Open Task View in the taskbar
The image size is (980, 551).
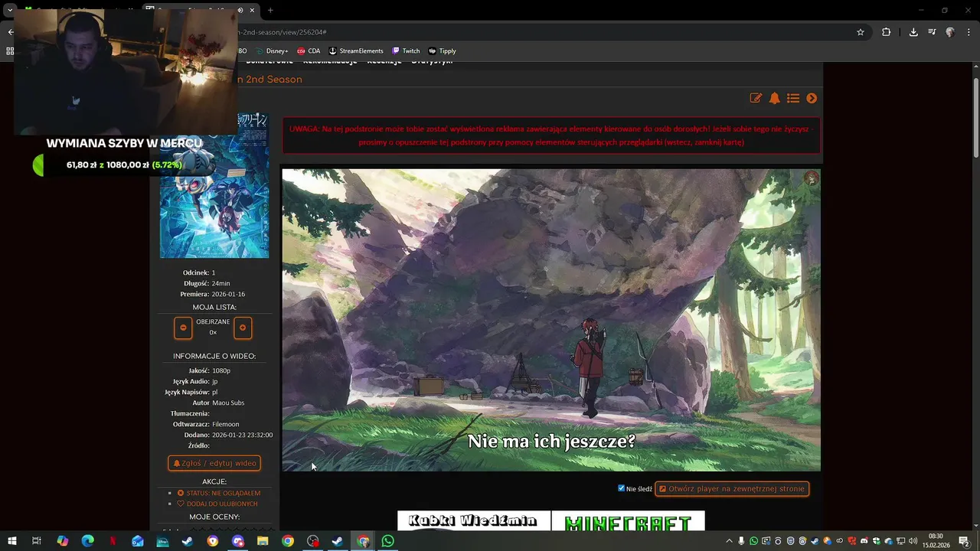click(36, 541)
